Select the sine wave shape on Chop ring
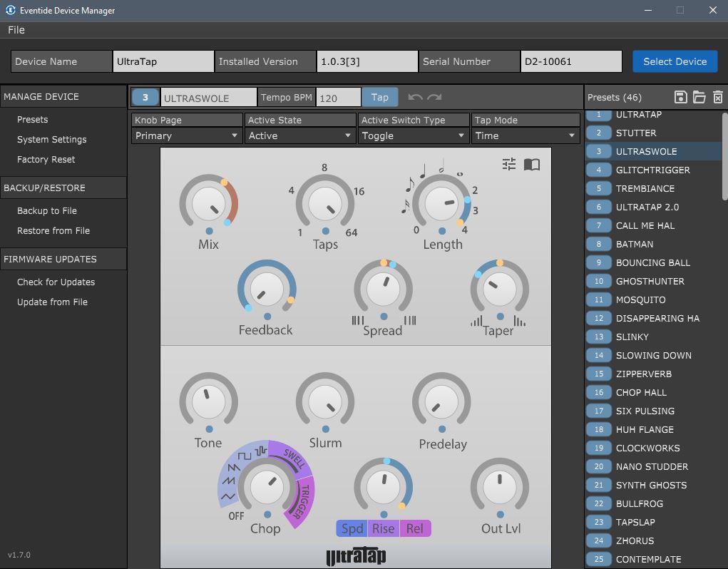Screen dimensions: 728x569 [x=228, y=496]
